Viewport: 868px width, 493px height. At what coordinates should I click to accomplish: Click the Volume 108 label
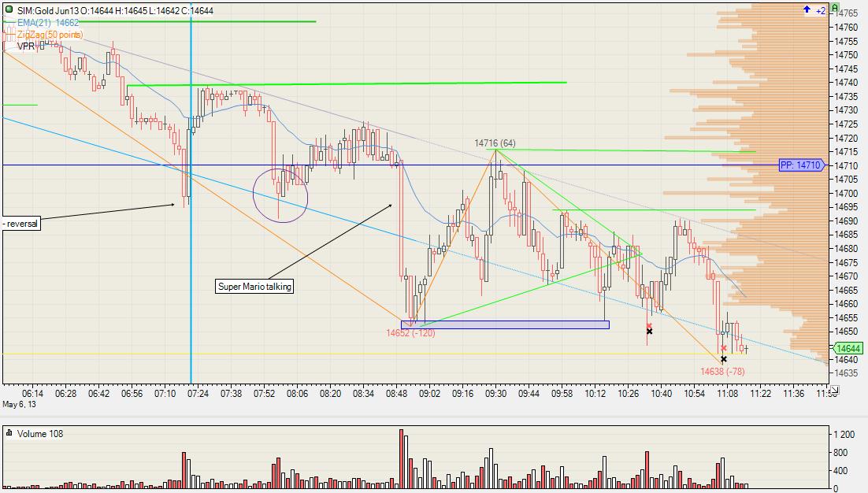(40, 434)
